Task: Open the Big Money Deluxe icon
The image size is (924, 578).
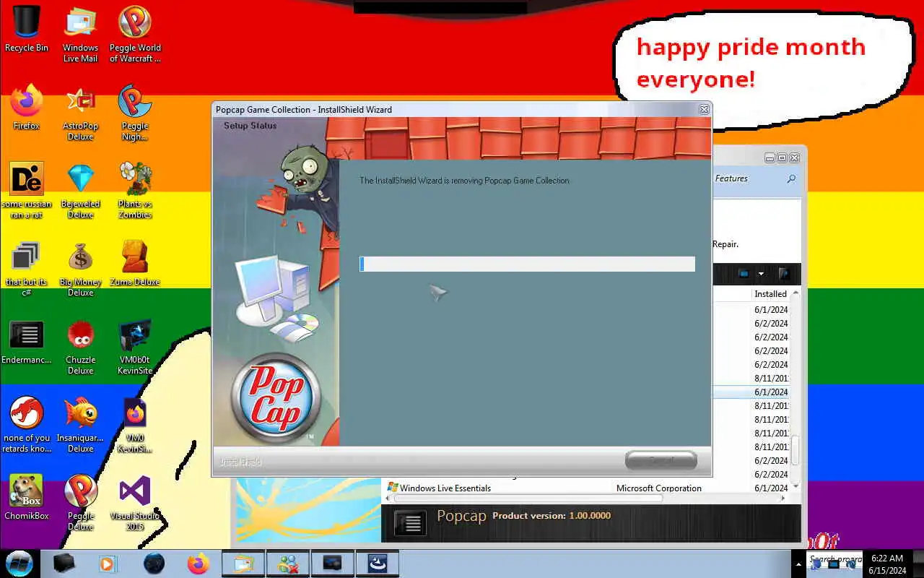Action: pyautogui.click(x=80, y=268)
